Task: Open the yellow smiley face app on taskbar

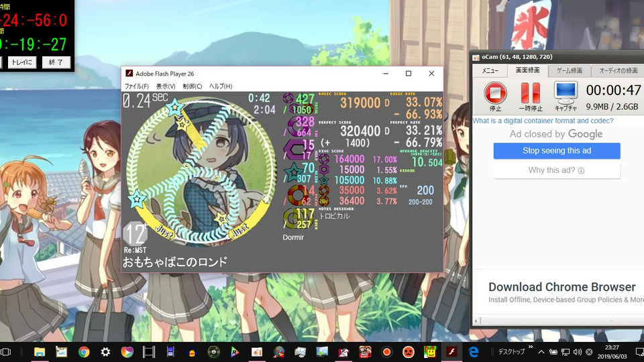Action: point(429,352)
